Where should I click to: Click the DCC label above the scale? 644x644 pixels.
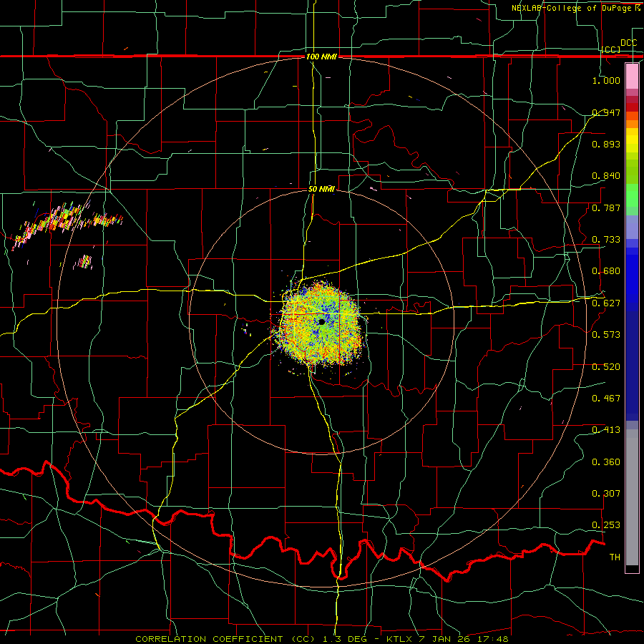[x=628, y=43]
